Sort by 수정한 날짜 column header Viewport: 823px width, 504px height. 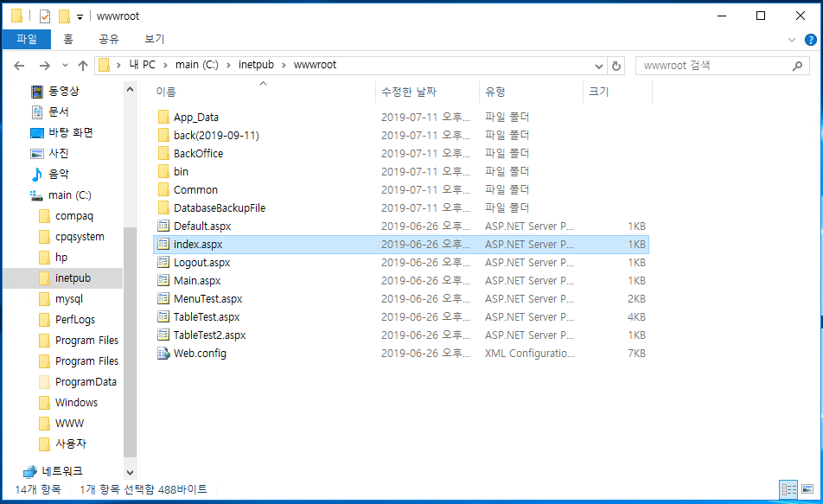[x=408, y=92]
